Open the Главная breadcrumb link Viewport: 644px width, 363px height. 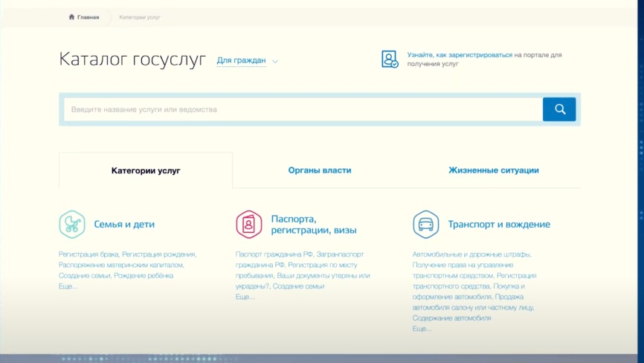[x=88, y=17]
